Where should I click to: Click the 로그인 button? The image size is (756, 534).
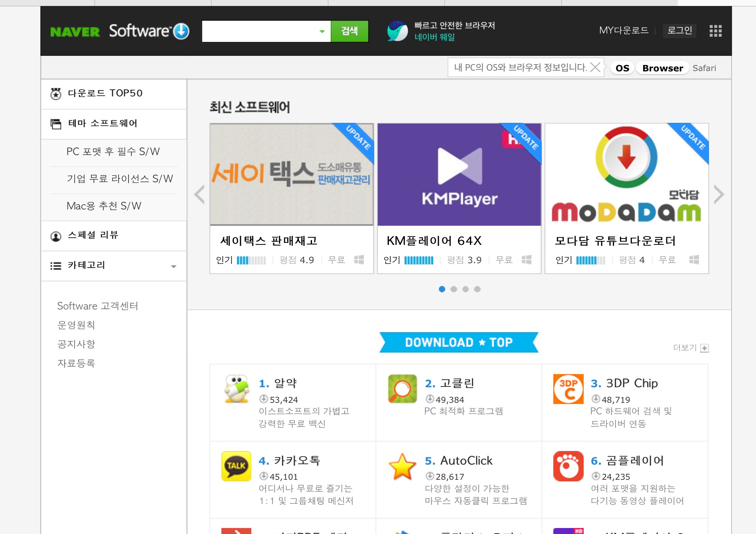coord(680,30)
